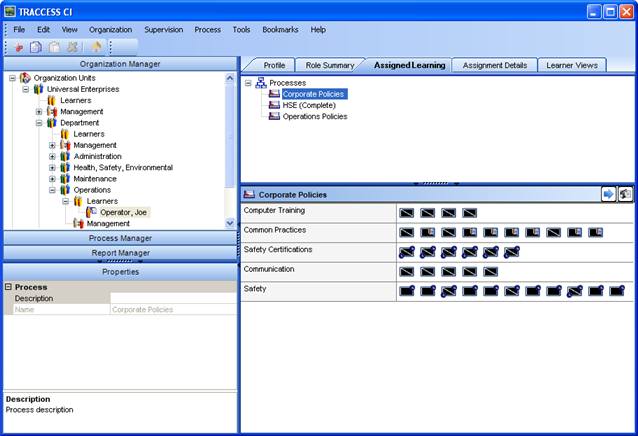Click the Description property value field
The height and width of the screenshot is (436, 638).
click(173, 298)
